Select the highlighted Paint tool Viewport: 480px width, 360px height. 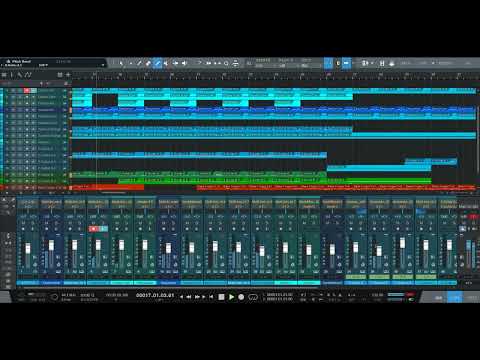pyautogui.click(x=157, y=63)
